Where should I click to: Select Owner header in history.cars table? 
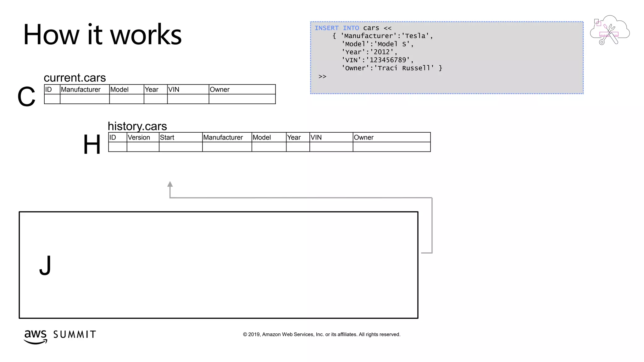(x=364, y=137)
